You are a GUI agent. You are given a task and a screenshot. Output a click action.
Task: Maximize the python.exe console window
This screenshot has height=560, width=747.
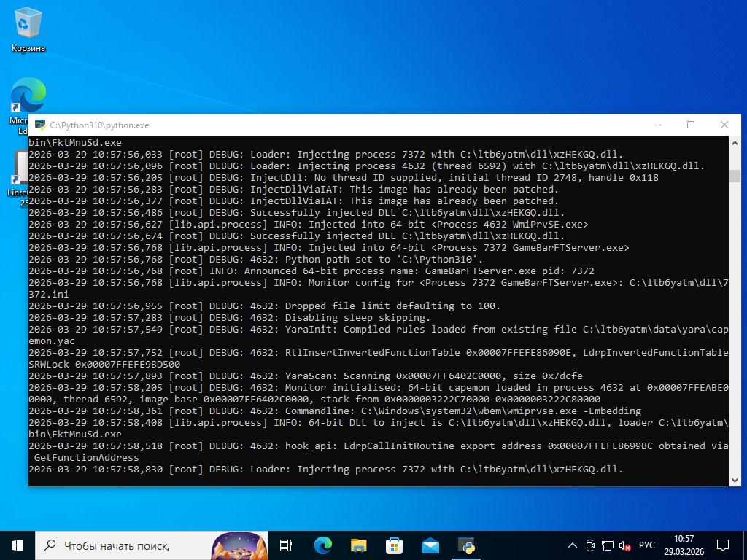691,125
